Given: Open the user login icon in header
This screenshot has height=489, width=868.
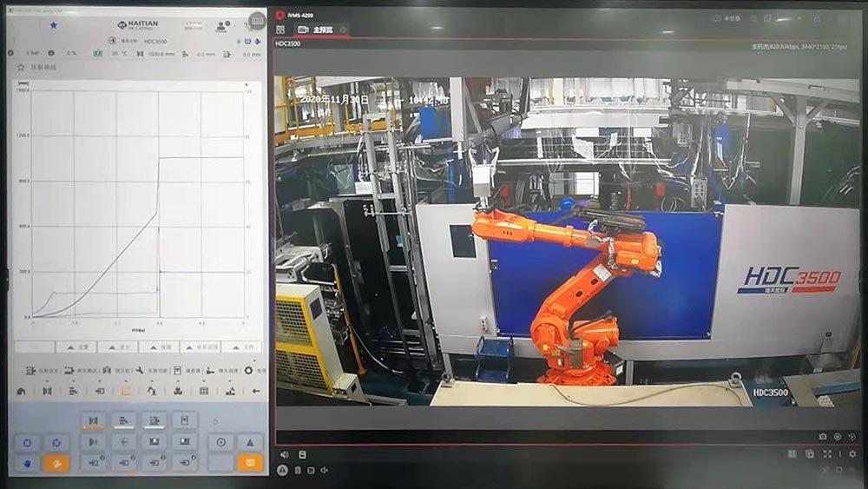Looking at the screenshot, I should [222, 26].
